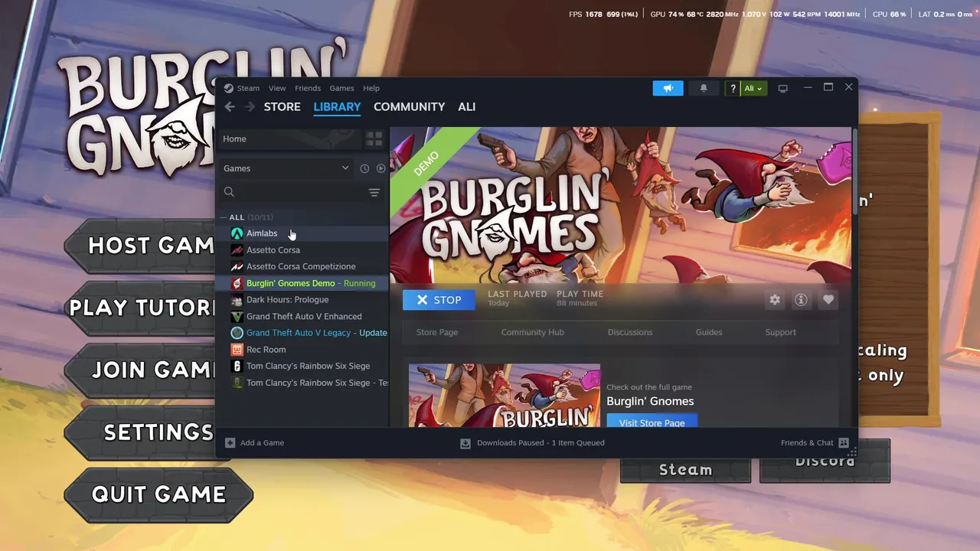Viewport: 980px width, 551px height.
Task: Go to the COMMUNITY tab
Action: (x=409, y=107)
